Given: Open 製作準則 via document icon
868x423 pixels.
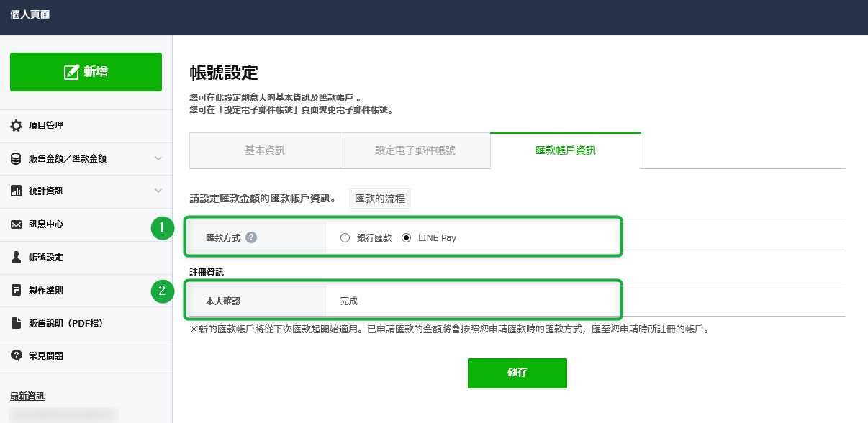Looking at the screenshot, I should pos(16,291).
